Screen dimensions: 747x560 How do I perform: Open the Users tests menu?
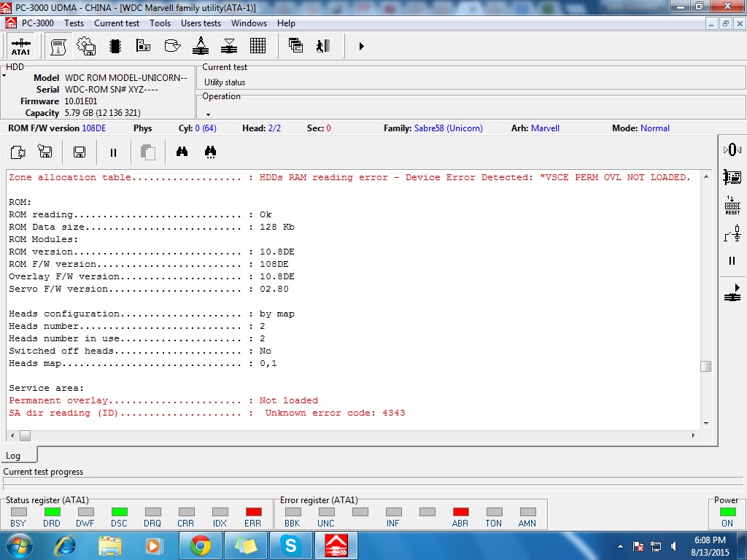point(201,23)
